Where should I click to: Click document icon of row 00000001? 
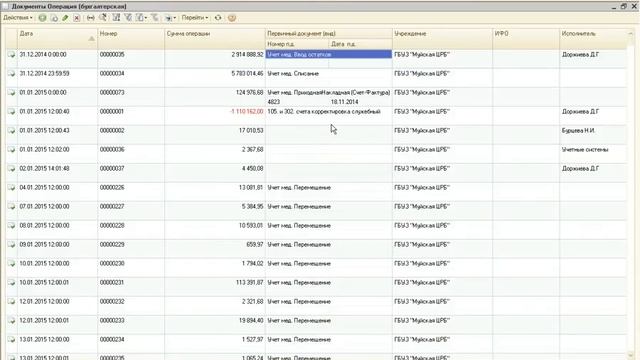11,111
